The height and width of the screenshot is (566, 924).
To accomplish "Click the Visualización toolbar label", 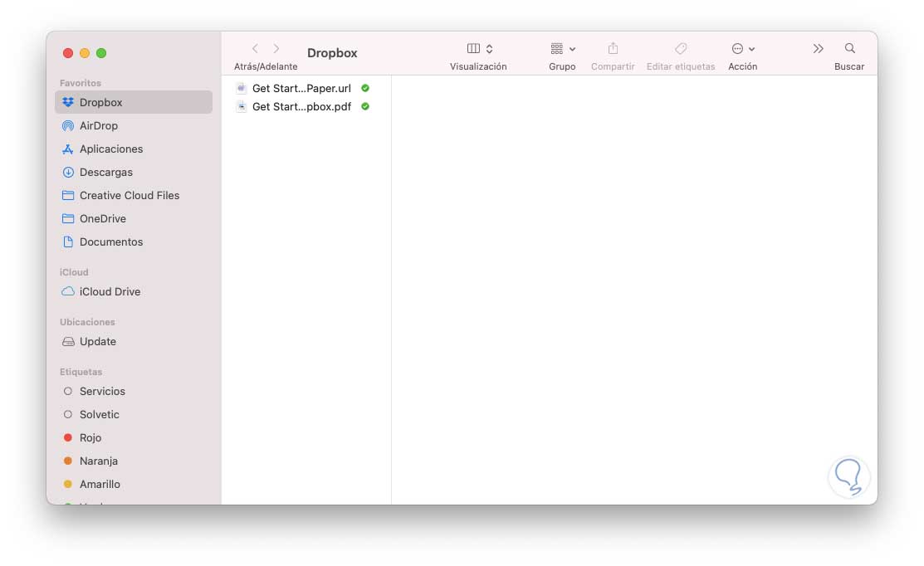I will coord(478,66).
